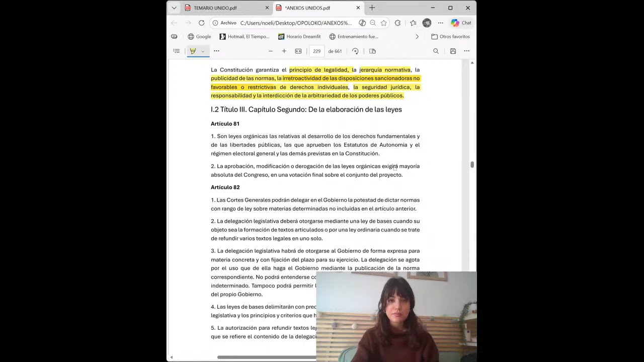Click the zoom out magnifier in address bar
644x362 pixels.
[373, 23]
